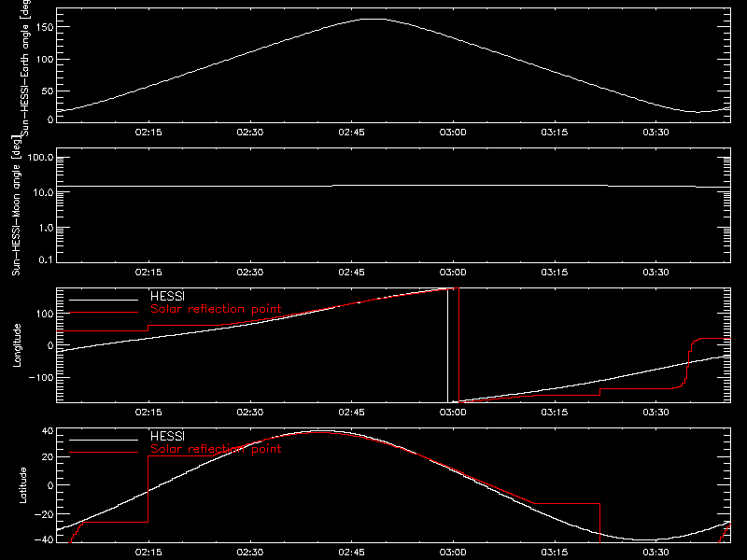Click 03:00 time label under Moon angle plot
The height and width of the screenshot is (560, 747).
click(453, 273)
